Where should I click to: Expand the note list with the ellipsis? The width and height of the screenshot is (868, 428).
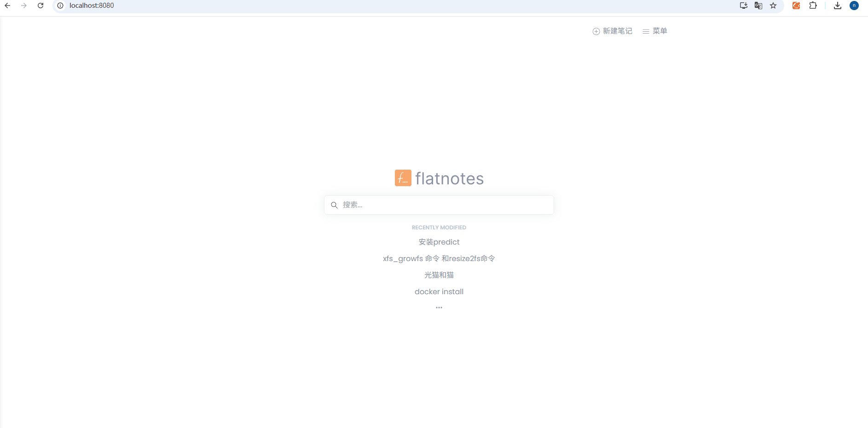coord(439,307)
